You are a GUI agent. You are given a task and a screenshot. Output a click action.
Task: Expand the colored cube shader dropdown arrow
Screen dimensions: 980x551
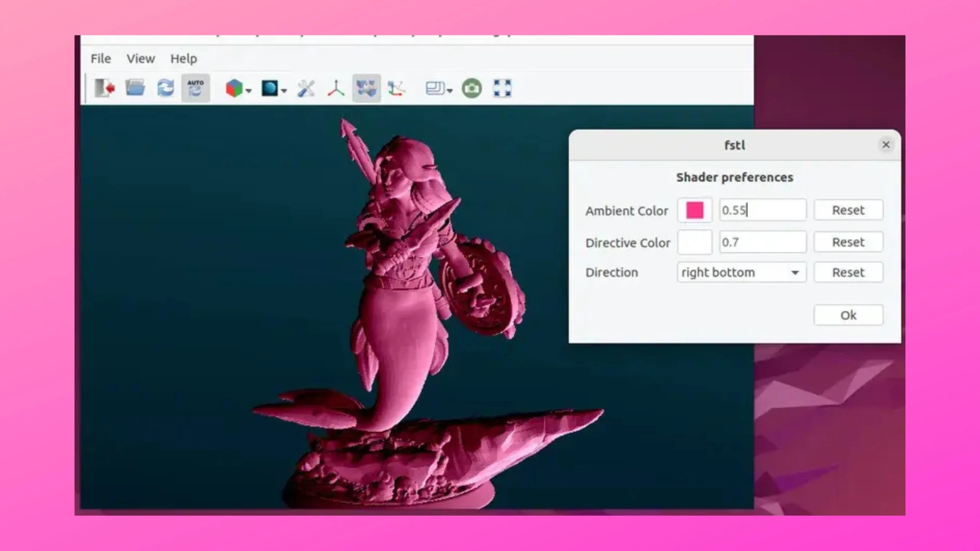249,91
